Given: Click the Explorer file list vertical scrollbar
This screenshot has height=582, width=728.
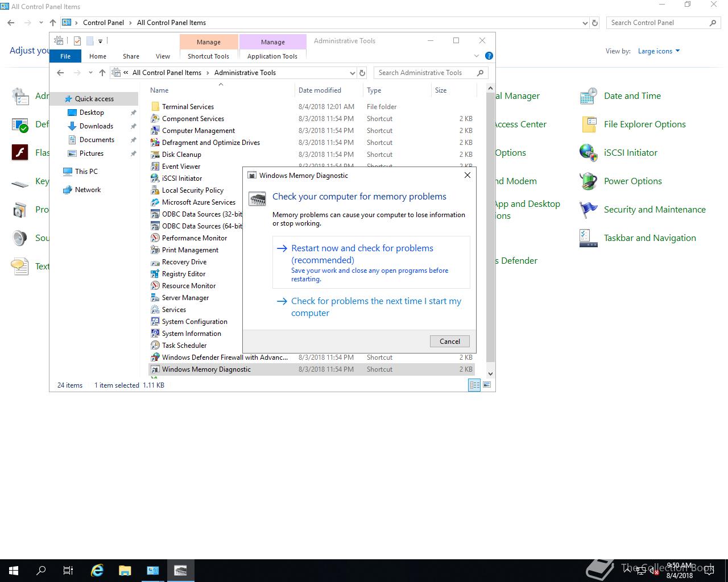Looking at the screenshot, I should pos(491,227).
